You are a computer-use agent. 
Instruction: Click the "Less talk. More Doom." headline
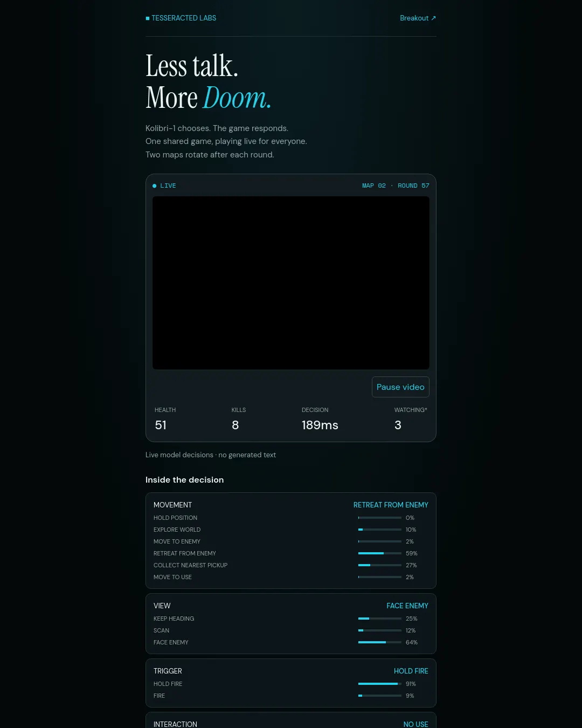209,82
